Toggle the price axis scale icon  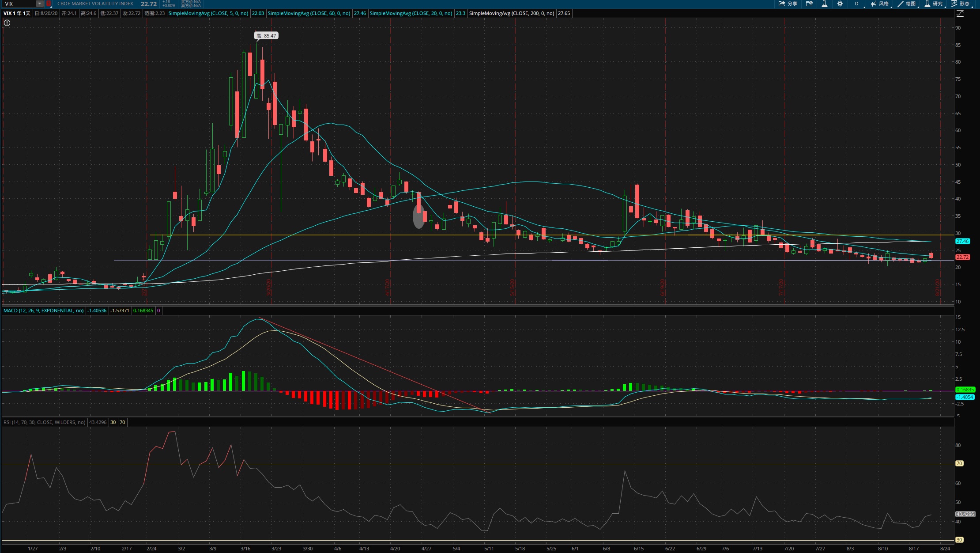click(x=960, y=13)
